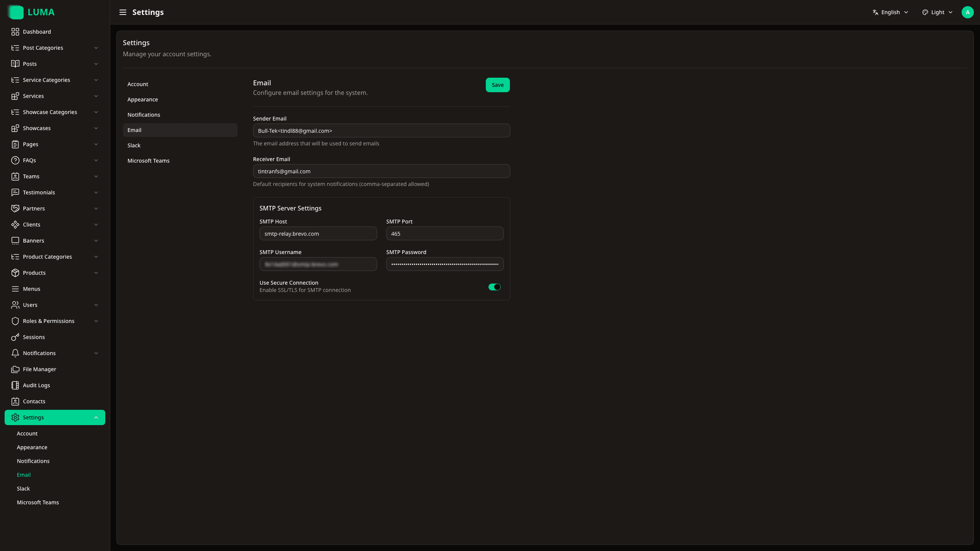980x551 pixels.
Task: Click the Clients component icon
Action: (x=15, y=225)
